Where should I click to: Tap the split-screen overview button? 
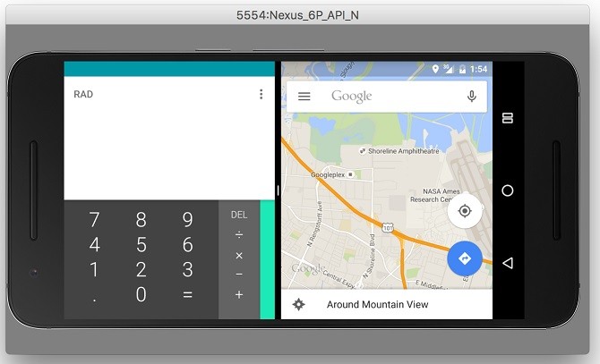508,118
